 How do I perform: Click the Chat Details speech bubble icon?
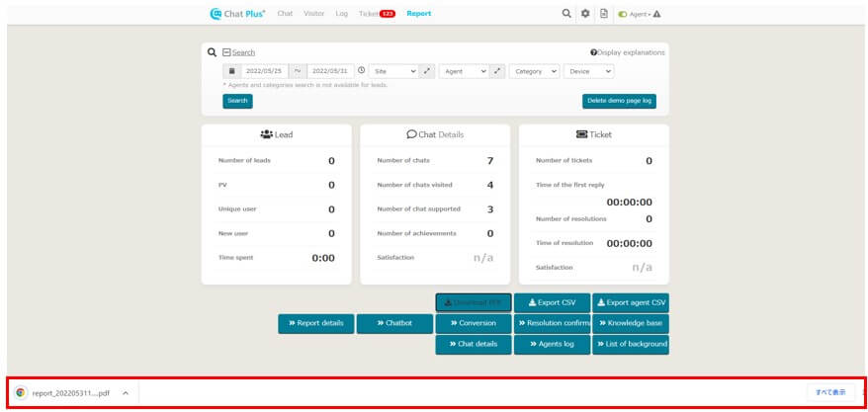pyautogui.click(x=411, y=134)
